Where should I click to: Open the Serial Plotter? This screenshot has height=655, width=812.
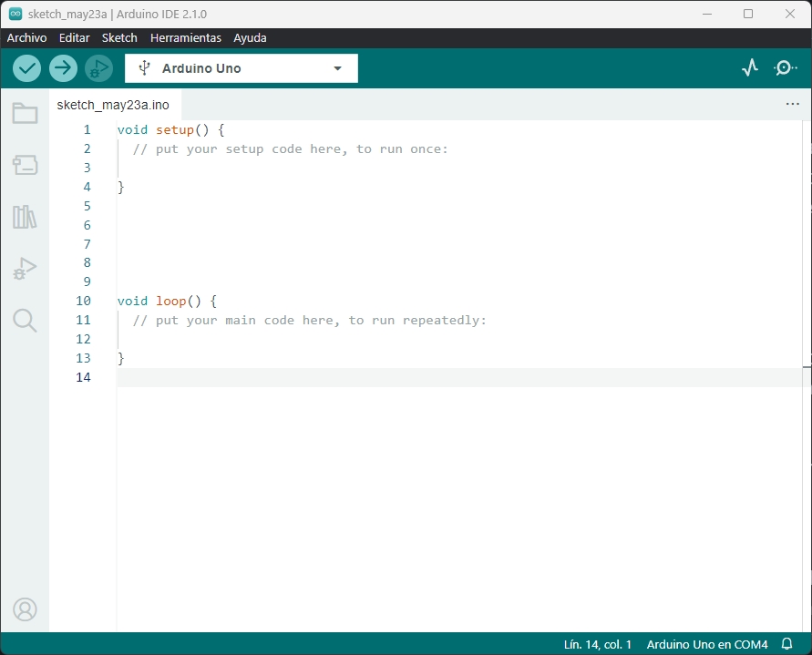click(x=750, y=68)
